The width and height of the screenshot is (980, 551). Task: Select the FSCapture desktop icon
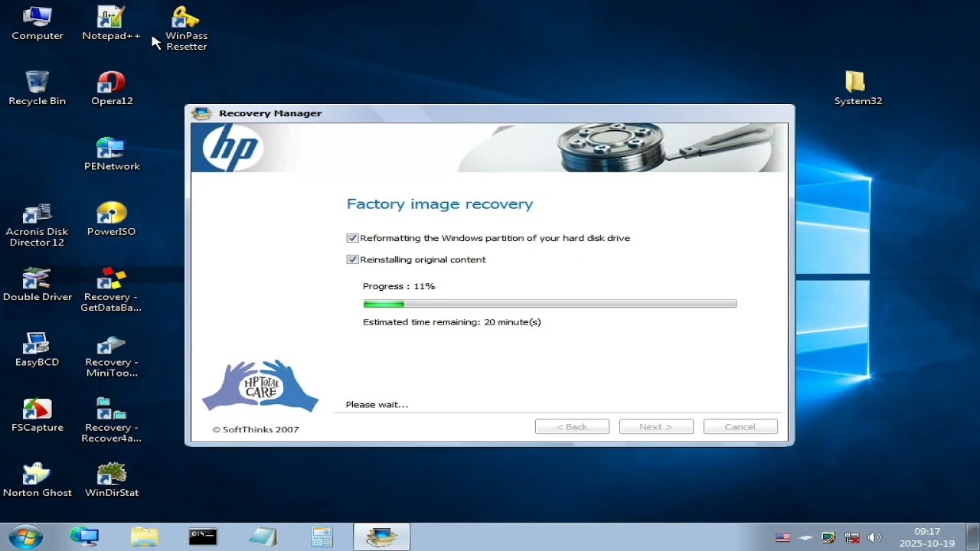point(37,415)
